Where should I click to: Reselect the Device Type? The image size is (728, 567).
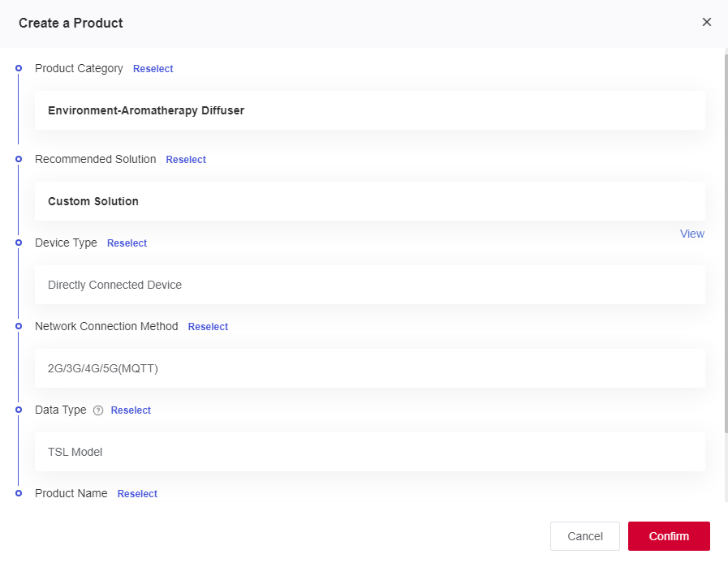point(127,243)
